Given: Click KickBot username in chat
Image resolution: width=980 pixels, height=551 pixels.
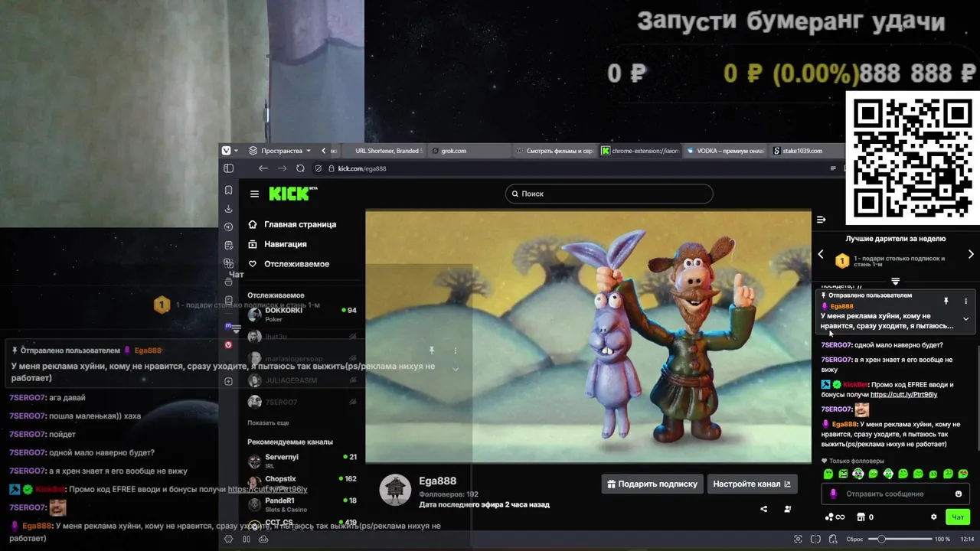Looking at the screenshot, I should (856, 385).
